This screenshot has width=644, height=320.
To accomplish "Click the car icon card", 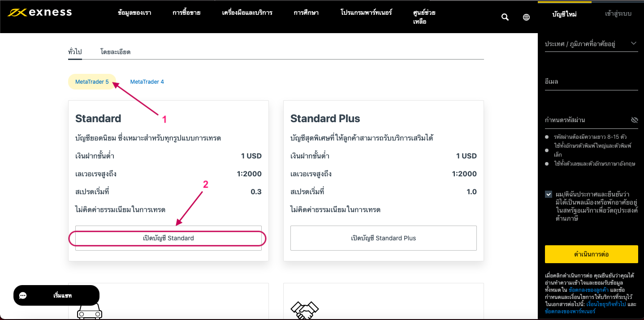I will coord(169,301).
